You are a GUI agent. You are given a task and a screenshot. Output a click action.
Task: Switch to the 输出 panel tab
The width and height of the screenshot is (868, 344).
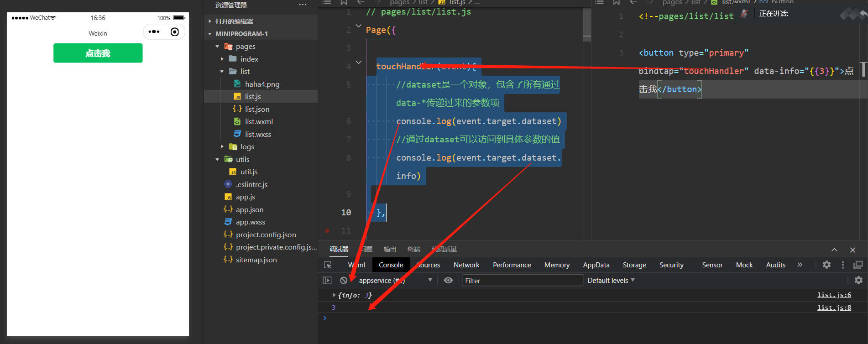(390, 249)
